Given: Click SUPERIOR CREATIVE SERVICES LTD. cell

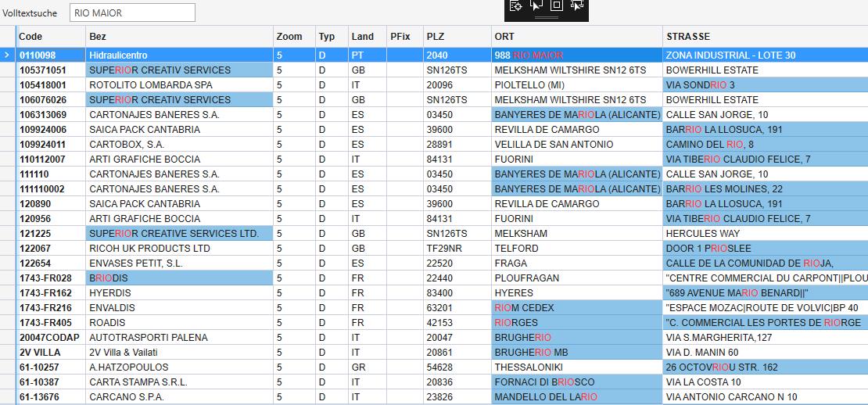Looking at the screenshot, I should coord(179,234).
